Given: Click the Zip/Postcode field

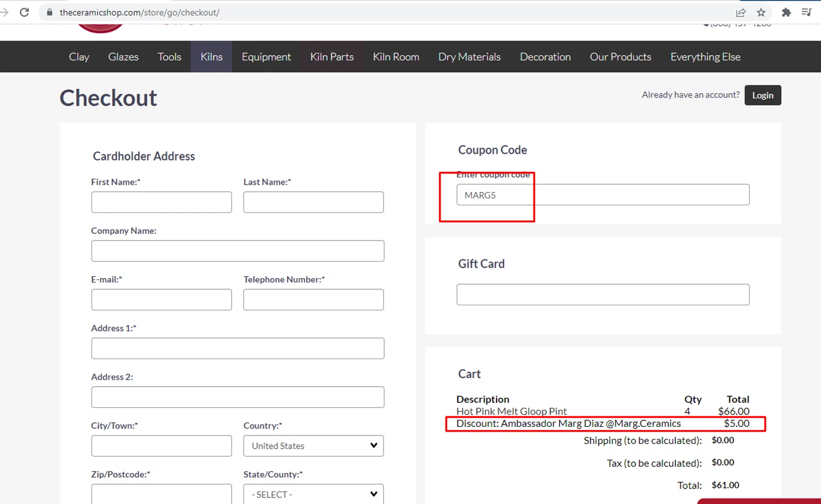Looking at the screenshot, I should click(x=161, y=494).
